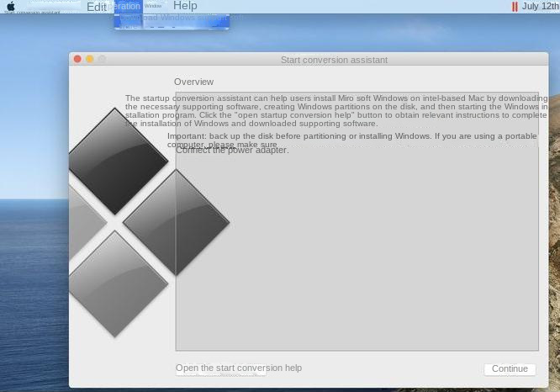Open the Operation menu
The width and height of the screenshot is (560, 392).
coord(128,7)
